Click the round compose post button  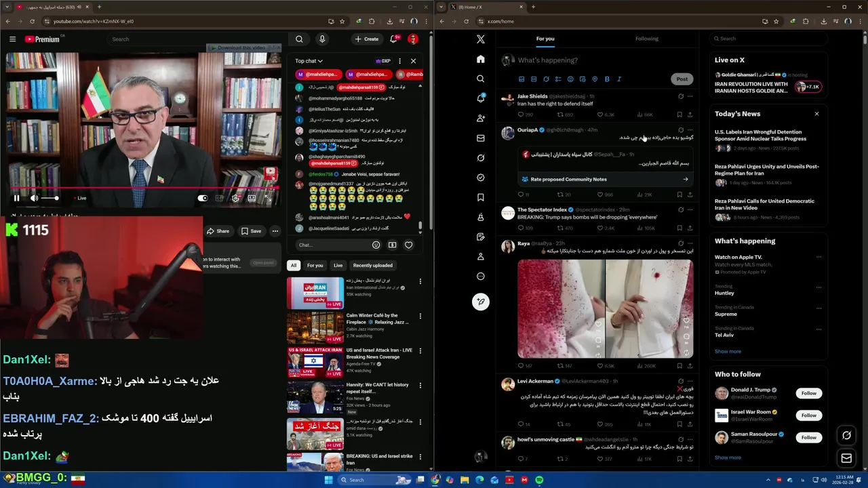tap(481, 302)
